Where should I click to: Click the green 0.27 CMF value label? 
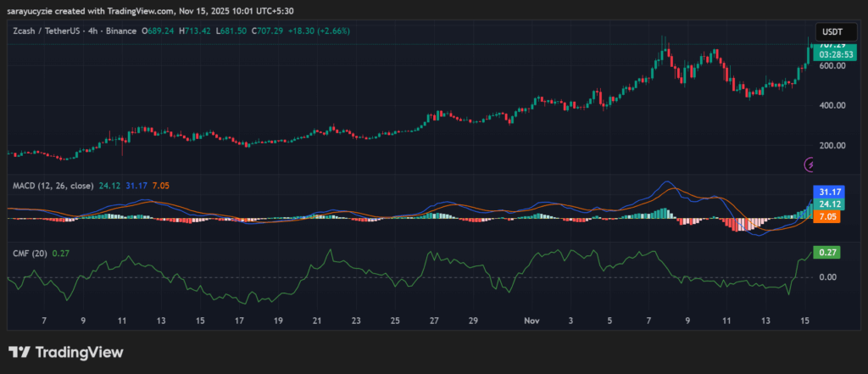click(826, 252)
